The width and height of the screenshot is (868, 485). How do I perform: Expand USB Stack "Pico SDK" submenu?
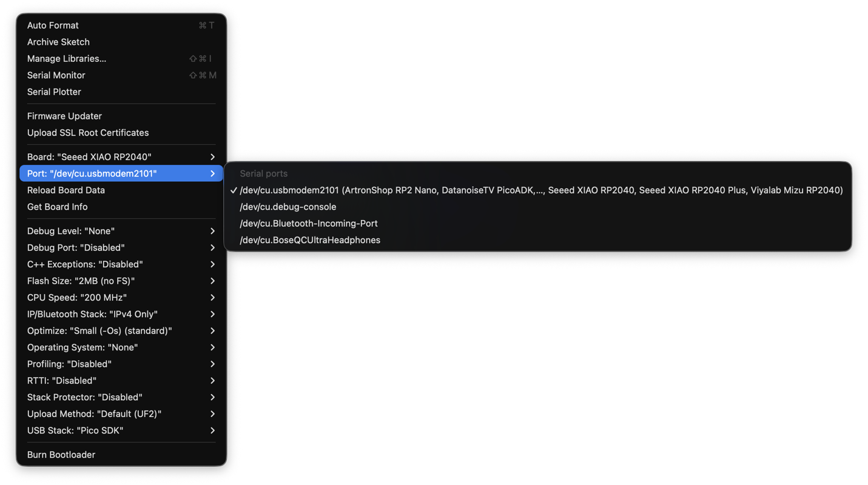pos(121,430)
